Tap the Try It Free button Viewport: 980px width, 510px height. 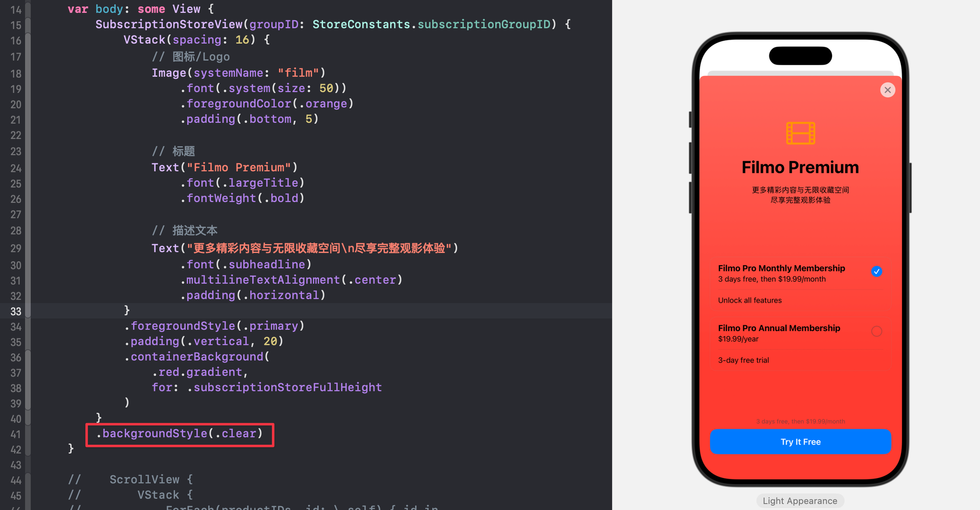tap(800, 442)
